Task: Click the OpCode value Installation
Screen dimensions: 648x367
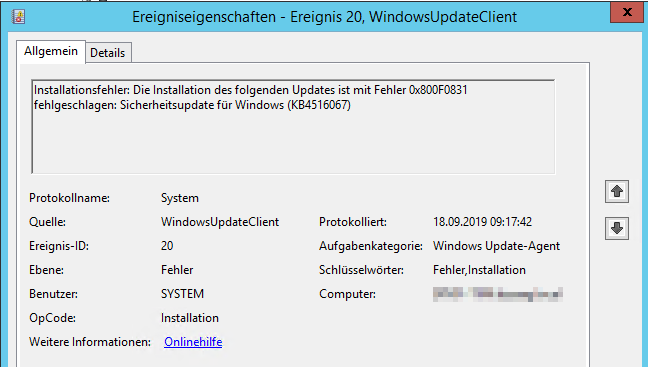Action: 190,318
